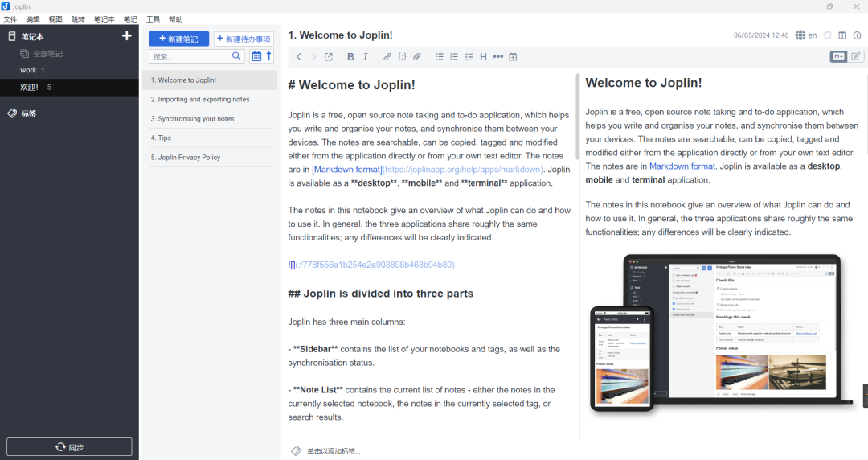Click the editor vertical scrollbar
Image resolution: width=868 pixels, height=460 pixels.
577,117
